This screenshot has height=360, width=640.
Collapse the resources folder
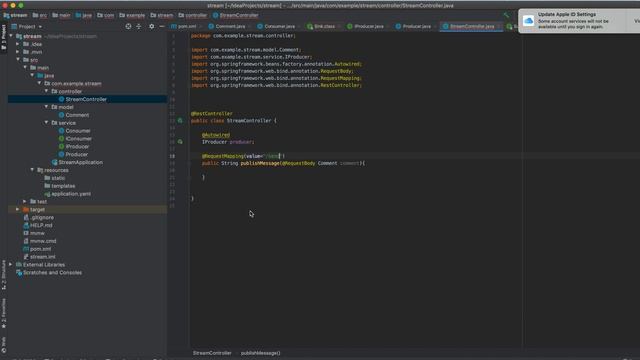tap(32, 170)
